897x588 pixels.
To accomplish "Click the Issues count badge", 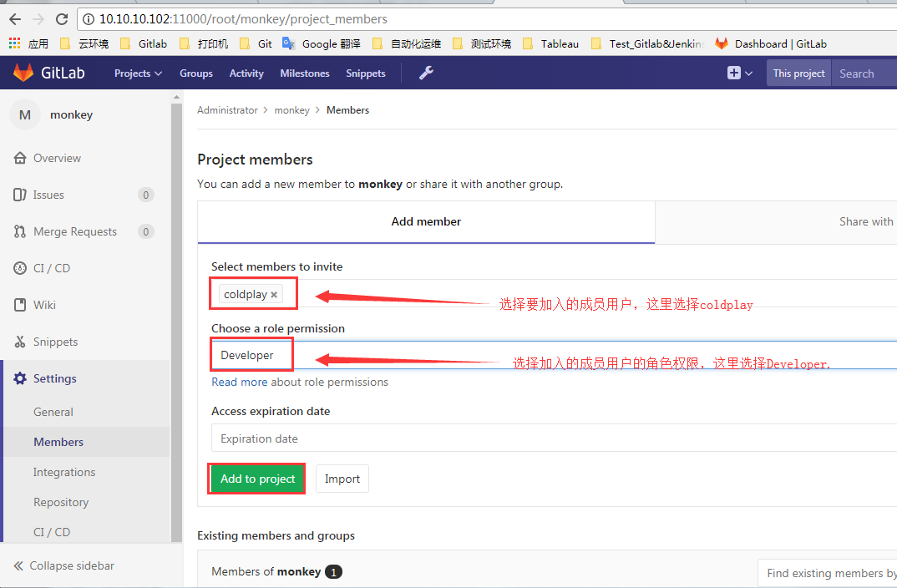I will coord(146,195).
